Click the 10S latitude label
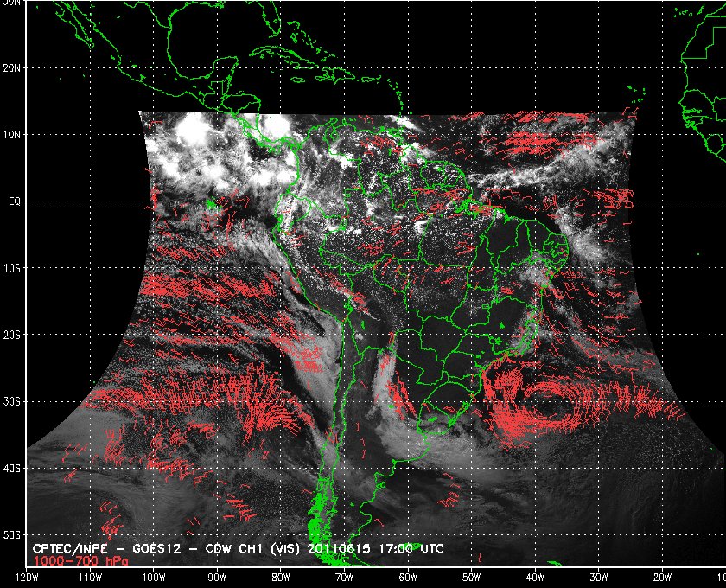Viewport: 726px width, 588px height. click(x=11, y=268)
